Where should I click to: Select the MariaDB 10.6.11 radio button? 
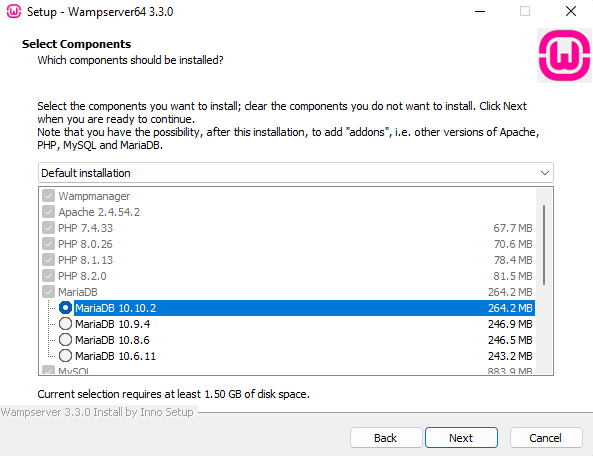point(65,355)
